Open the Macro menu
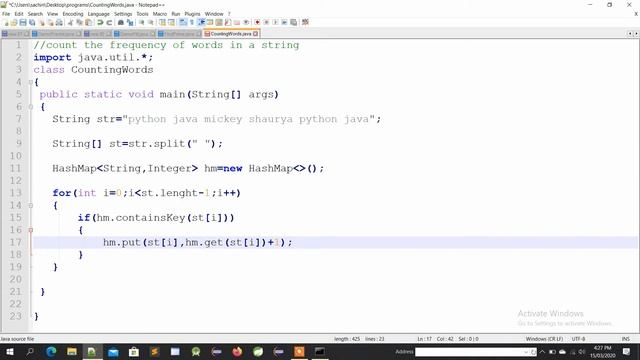 160,14
